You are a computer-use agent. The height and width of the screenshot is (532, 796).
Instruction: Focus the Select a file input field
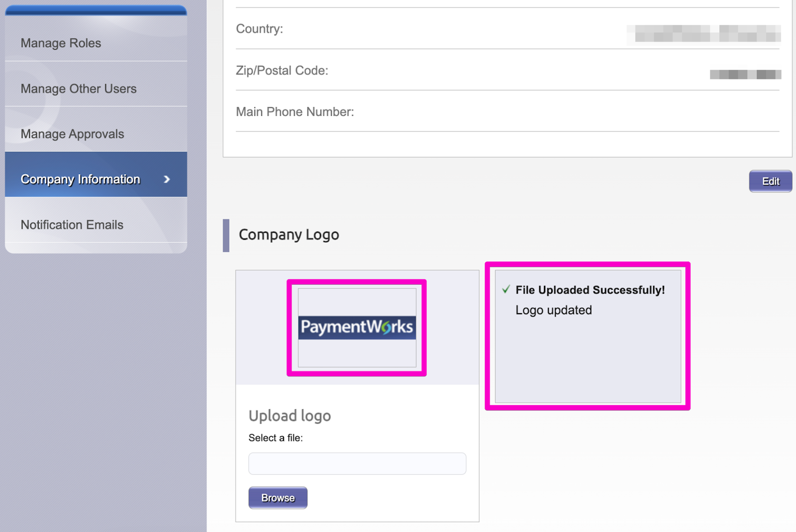coord(357,463)
